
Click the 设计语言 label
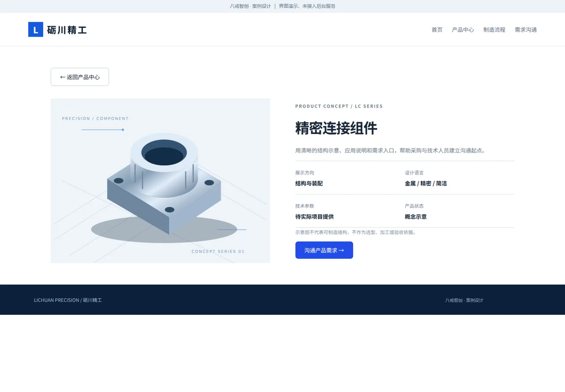point(414,173)
